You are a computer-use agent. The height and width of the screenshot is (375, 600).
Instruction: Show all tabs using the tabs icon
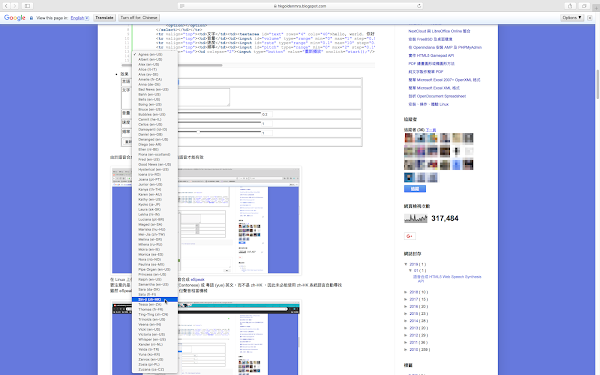click(584, 6)
